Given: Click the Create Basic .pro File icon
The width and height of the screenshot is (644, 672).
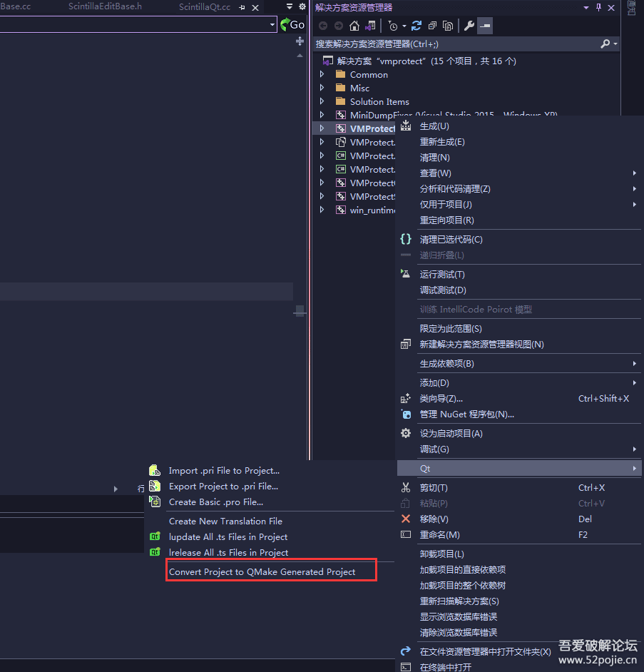Looking at the screenshot, I should point(155,502).
